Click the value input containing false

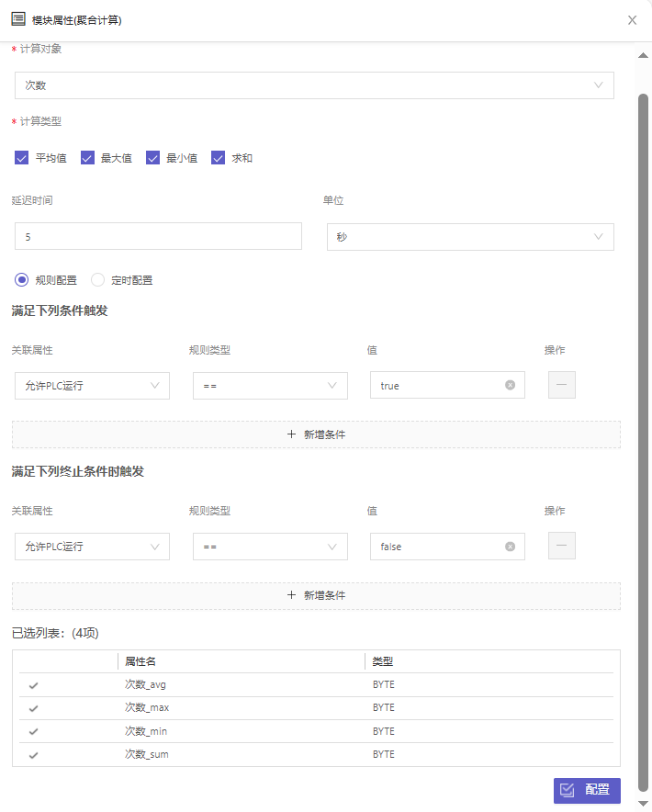coord(447,547)
